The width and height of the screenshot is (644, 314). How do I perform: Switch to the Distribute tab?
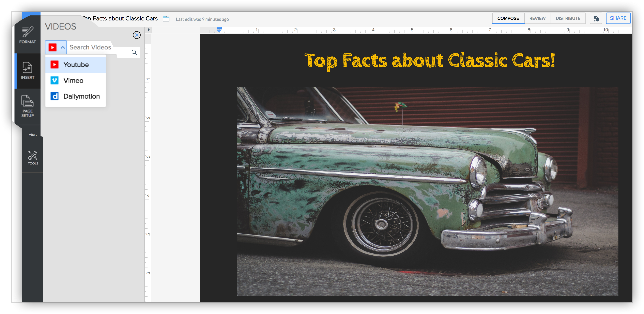[x=568, y=18]
